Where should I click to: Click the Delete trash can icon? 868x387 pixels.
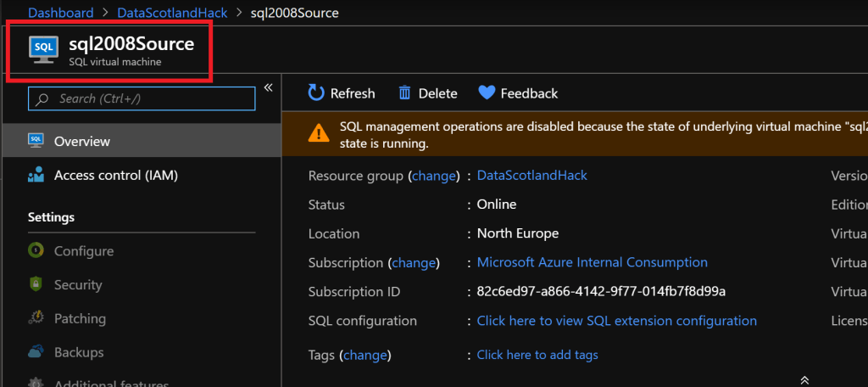coord(405,93)
